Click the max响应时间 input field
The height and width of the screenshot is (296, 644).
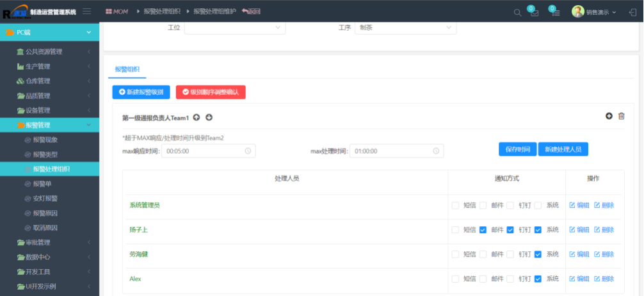point(209,151)
